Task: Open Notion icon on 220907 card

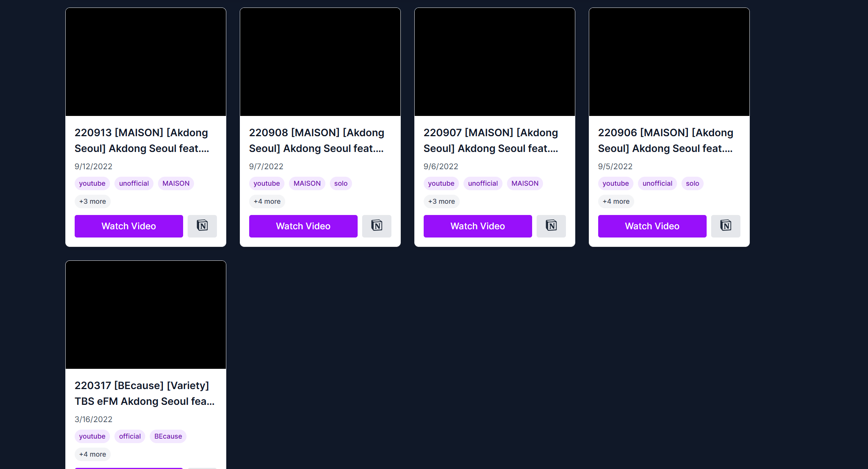Action: (551, 226)
